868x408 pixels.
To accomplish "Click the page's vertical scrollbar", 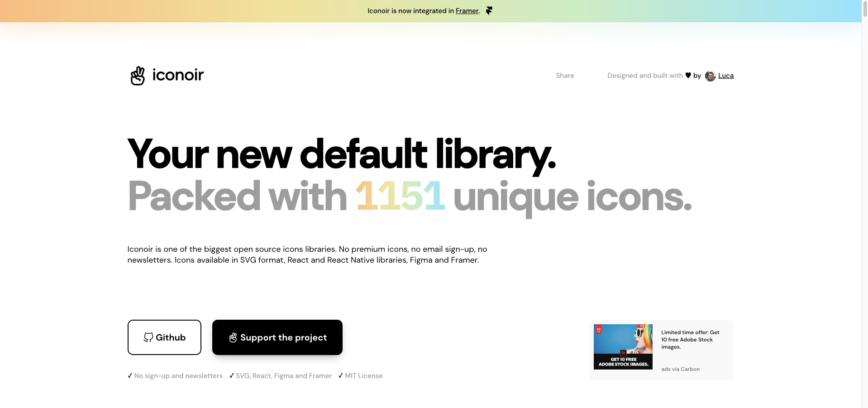I will click(x=865, y=204).
